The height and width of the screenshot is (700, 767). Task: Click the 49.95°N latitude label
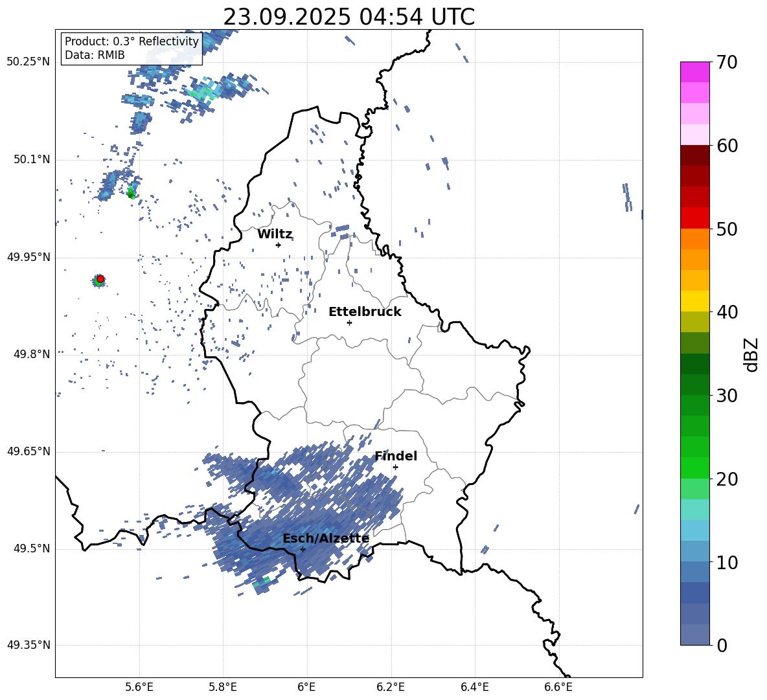29,257
